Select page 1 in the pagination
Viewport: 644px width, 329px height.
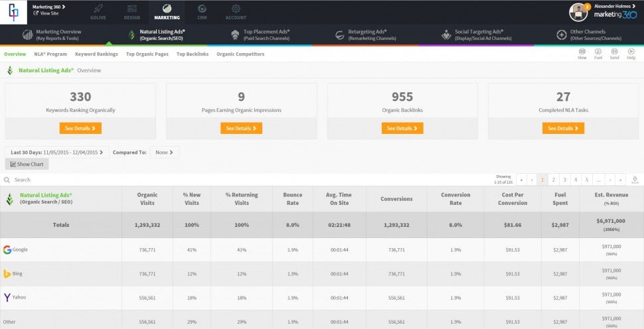(543, 180)
